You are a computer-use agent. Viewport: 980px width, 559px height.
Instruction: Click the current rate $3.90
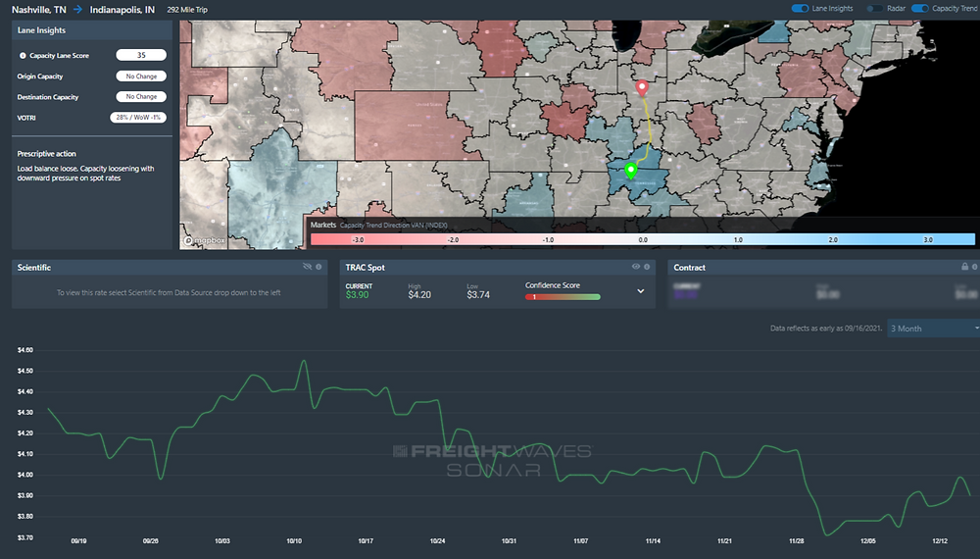357,294
